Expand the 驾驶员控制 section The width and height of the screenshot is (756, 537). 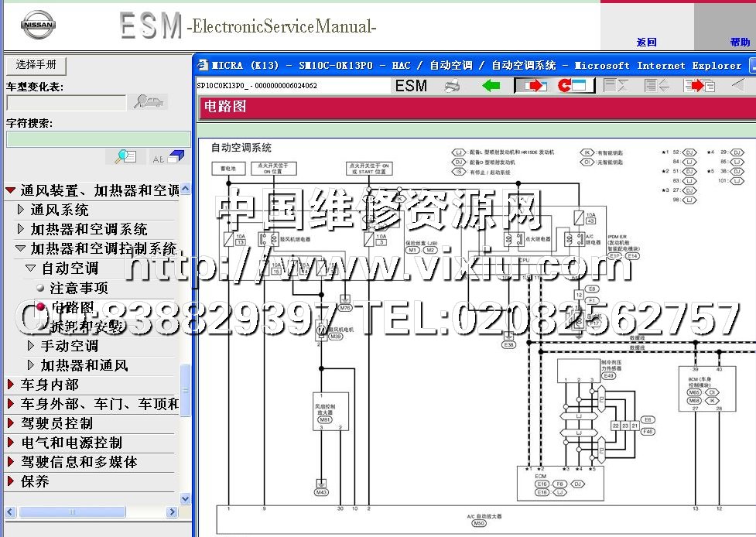[11, 423]
